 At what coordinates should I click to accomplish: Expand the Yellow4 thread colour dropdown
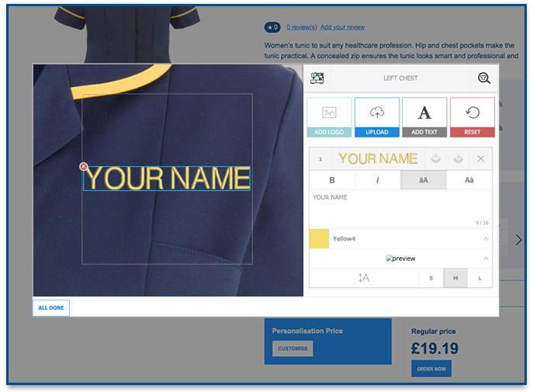pyautogui.click(x=486, y=239)
